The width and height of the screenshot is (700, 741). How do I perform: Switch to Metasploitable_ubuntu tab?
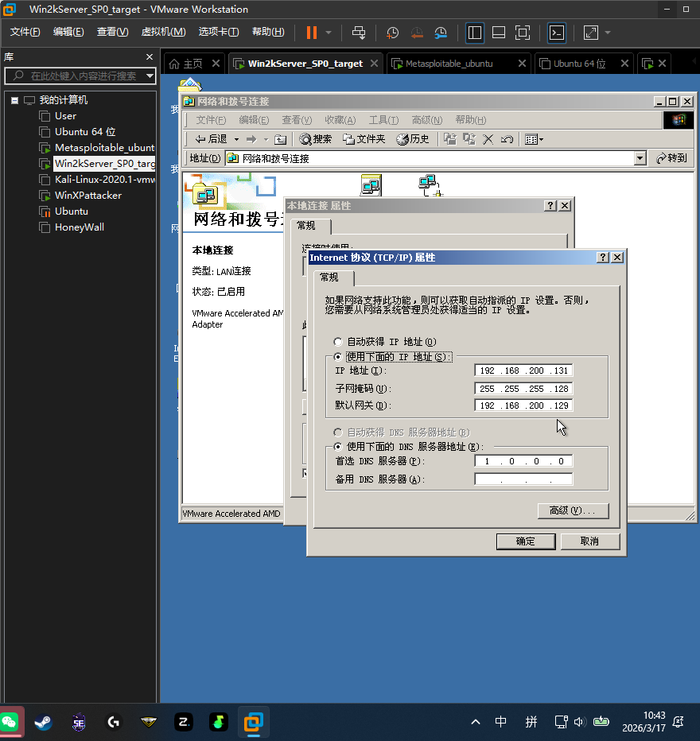pyautogui.click(x=449, y=64)
